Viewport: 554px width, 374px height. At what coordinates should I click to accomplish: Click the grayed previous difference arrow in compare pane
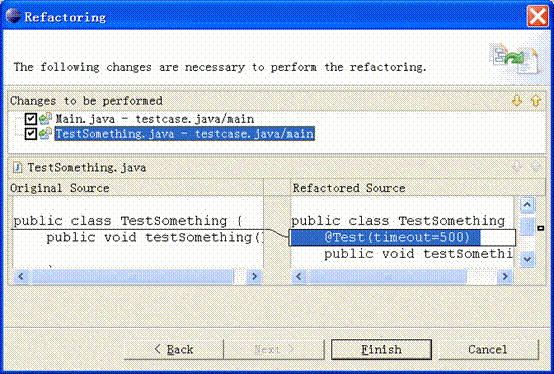click(536, 167)
